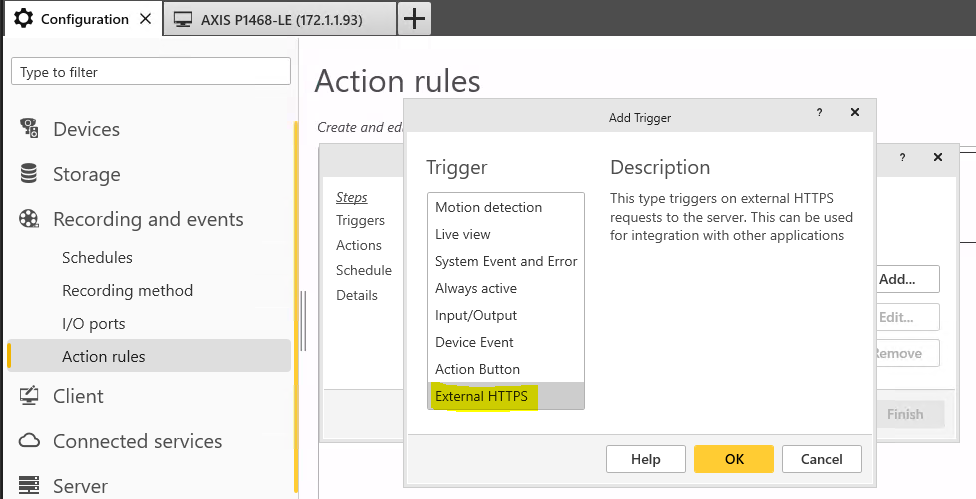This screenshot has width=976, height=499.
Task: Close the Configuration tab
Action: tap(145, 19)
